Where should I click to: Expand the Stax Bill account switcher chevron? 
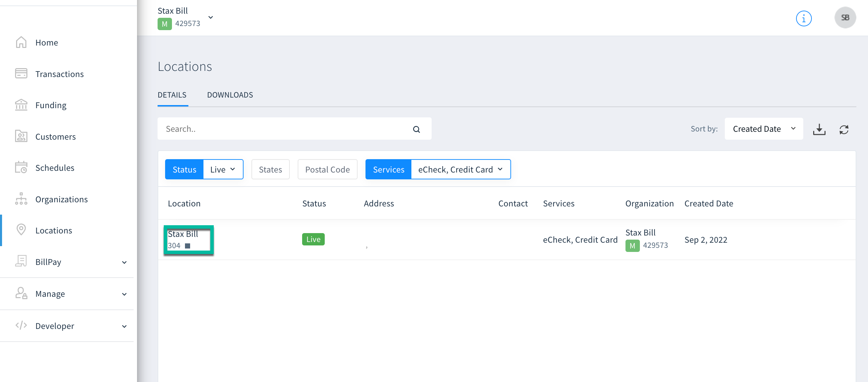[211, 17]
